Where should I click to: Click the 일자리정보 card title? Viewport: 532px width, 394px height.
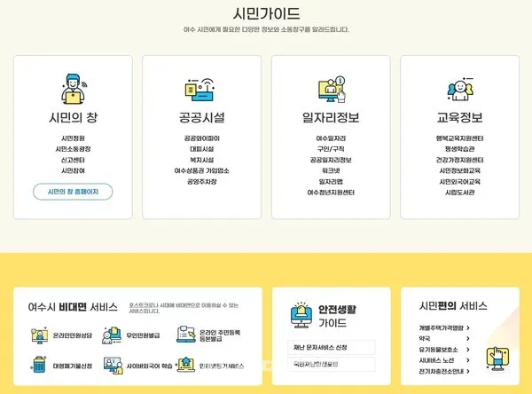coord(331,117)
